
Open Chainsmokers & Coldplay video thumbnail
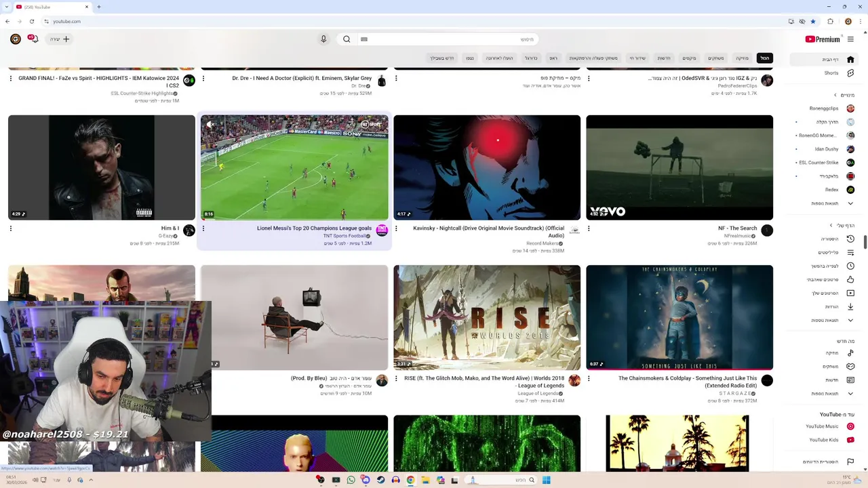tap(679, 318)
